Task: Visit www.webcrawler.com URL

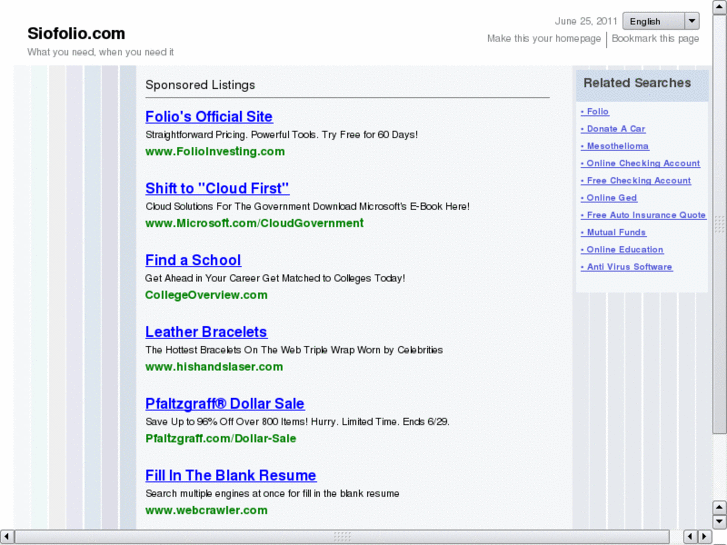Action: [x=206, y=510]
